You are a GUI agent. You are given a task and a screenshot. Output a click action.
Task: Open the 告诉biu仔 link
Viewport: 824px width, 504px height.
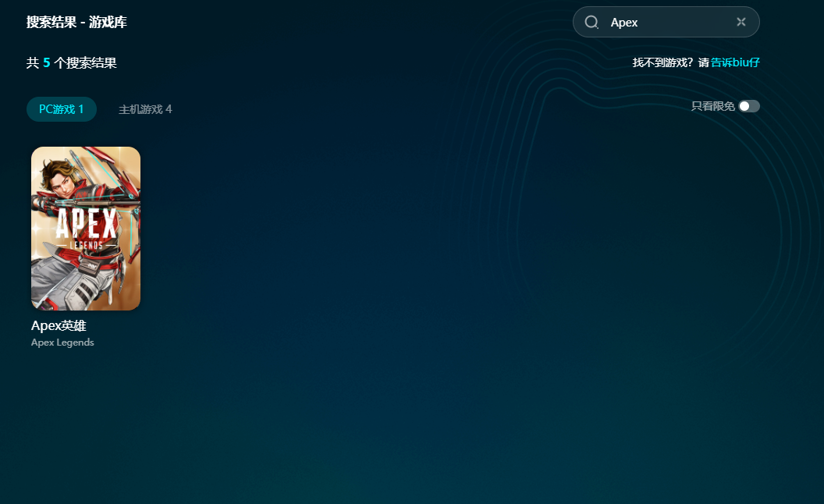tap(735, 62)
